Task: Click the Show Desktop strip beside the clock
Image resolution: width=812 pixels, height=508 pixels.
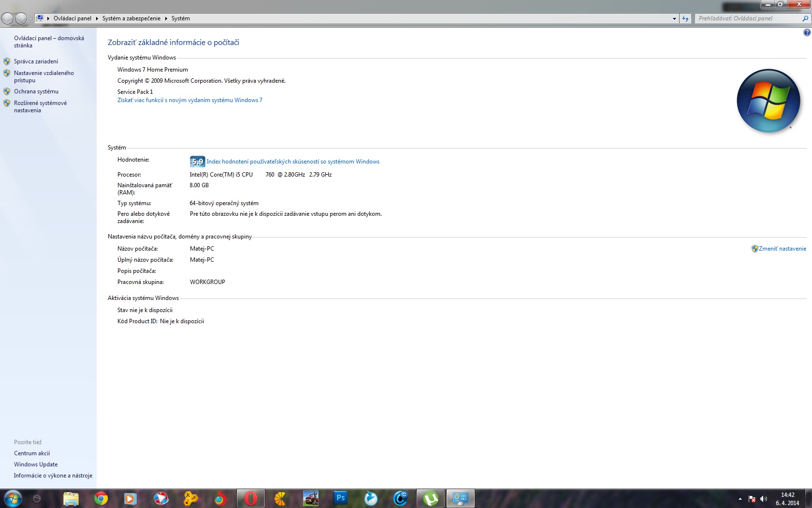Action: click(x=808, y=498)
